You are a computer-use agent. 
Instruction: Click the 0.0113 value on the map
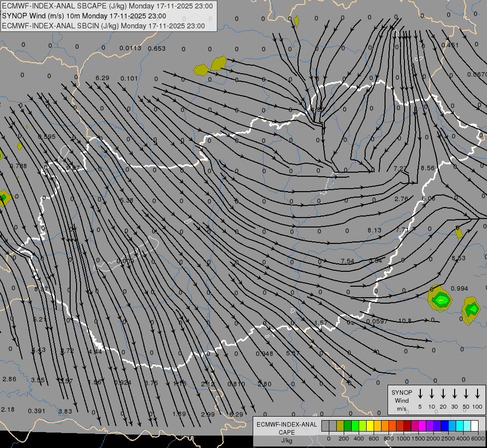pyautogui.click(x=130, y=48)
